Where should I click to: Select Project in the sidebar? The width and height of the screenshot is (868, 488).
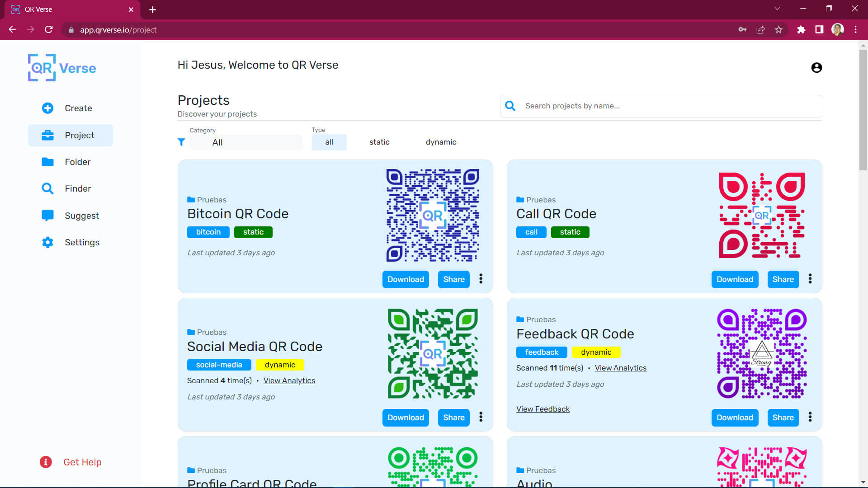point(71,135)
